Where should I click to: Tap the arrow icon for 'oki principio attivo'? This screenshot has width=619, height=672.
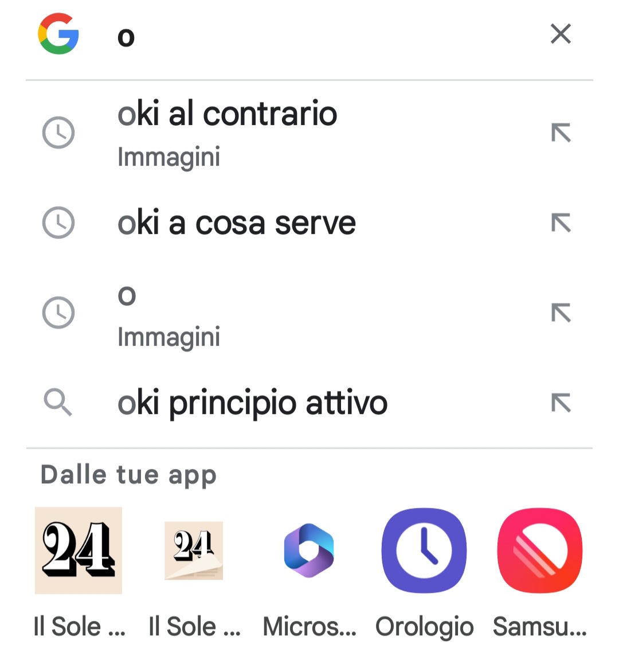pyautogui.click(x=561, y=403)
